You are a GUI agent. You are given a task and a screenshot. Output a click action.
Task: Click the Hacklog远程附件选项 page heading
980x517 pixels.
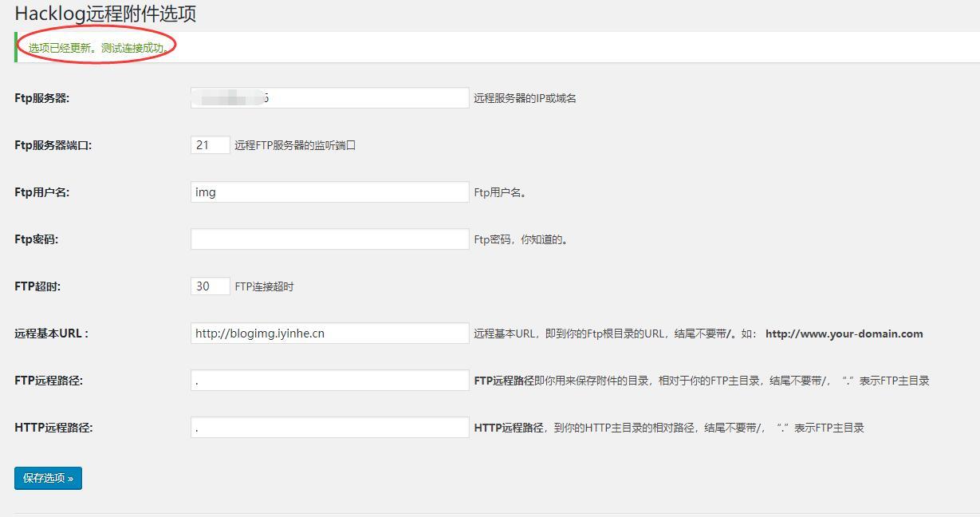click(105, 14)
